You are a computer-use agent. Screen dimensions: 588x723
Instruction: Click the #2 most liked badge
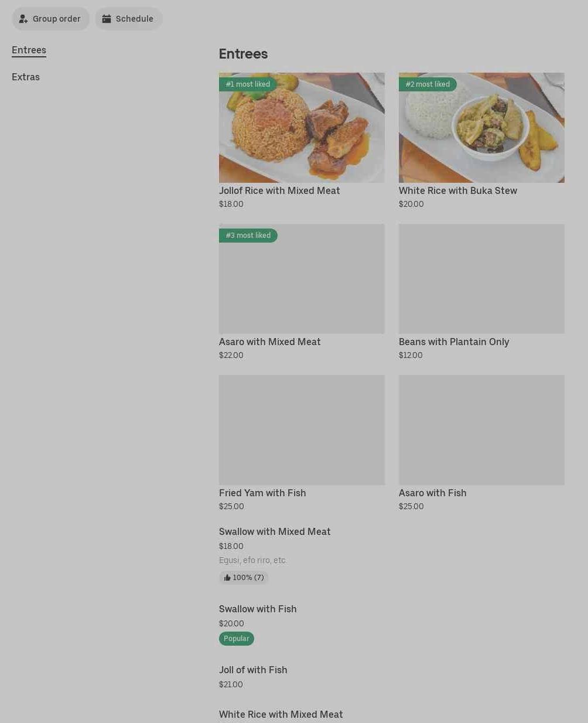(428, 84)
